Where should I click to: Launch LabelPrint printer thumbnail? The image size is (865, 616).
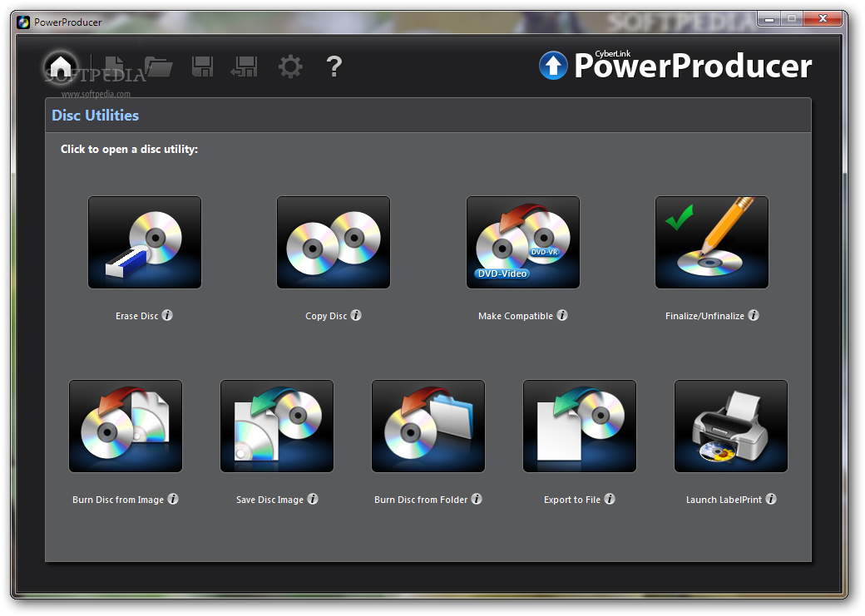[x=731, y=426]
